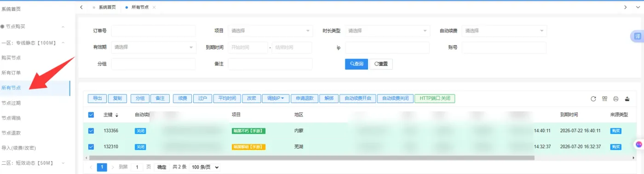The image size is (644, 174).
Task: Open 节点过期 in the sidebar
Action: click(x=11, y=103)
